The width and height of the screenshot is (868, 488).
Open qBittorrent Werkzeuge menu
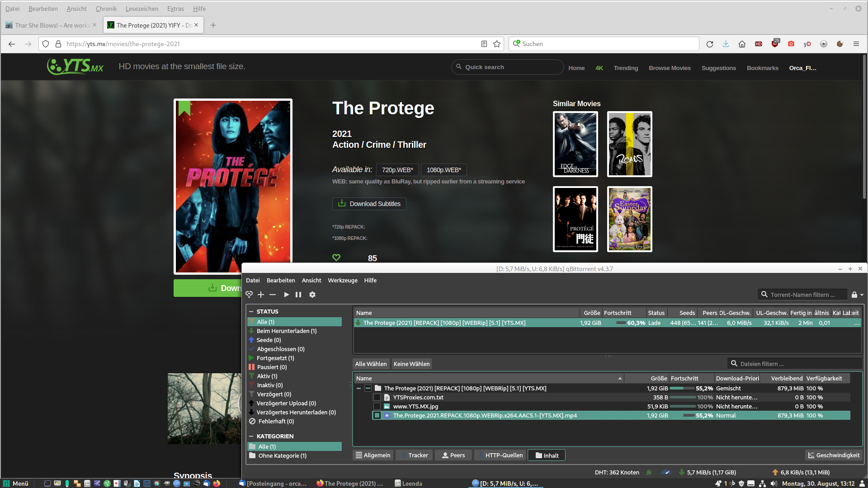click(x=343, y=280)
